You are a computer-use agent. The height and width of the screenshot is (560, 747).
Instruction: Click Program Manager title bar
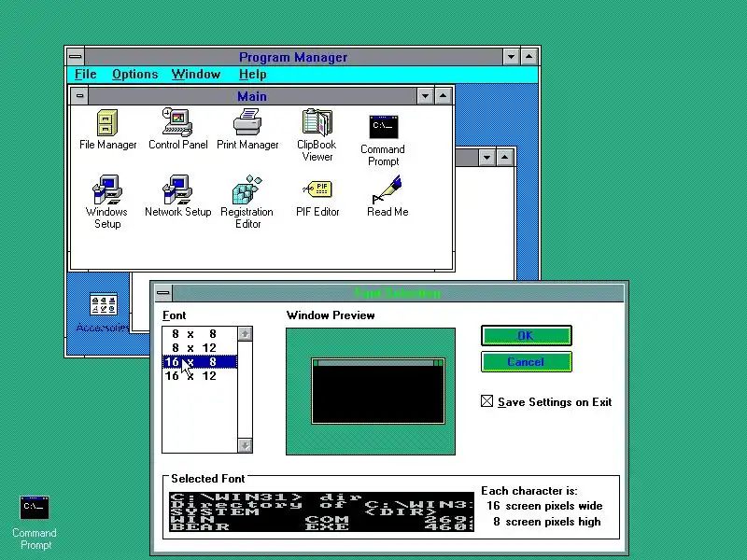(293, 57)
